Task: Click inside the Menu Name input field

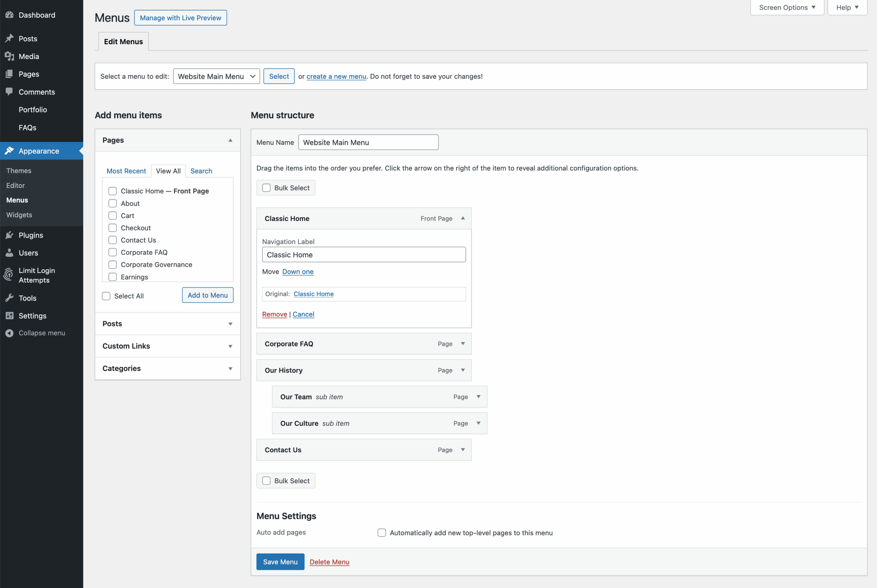Action: pyautogui.click(x=368, y=142)
